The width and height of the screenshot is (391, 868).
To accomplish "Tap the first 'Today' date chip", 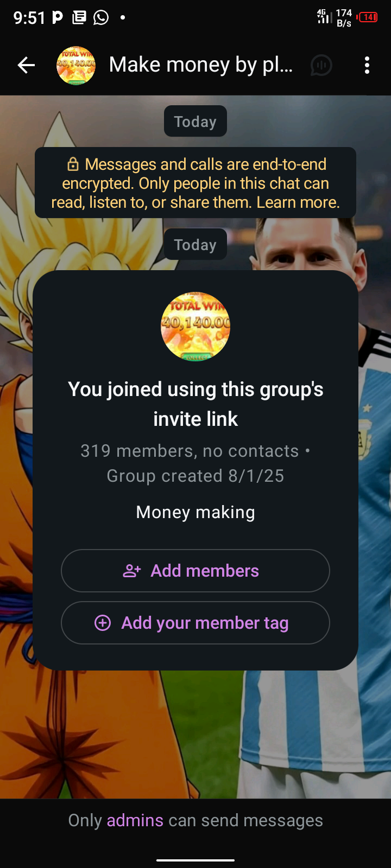I will click(195, 121).
